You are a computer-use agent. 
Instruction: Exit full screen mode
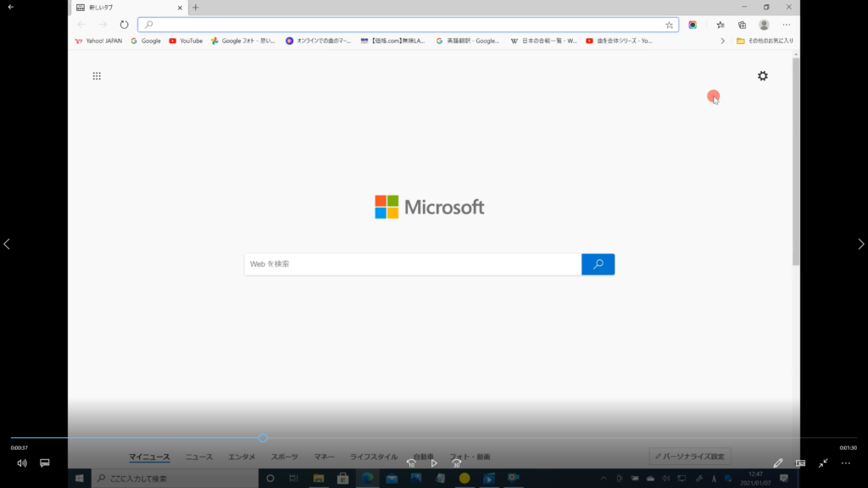point(823,463)
